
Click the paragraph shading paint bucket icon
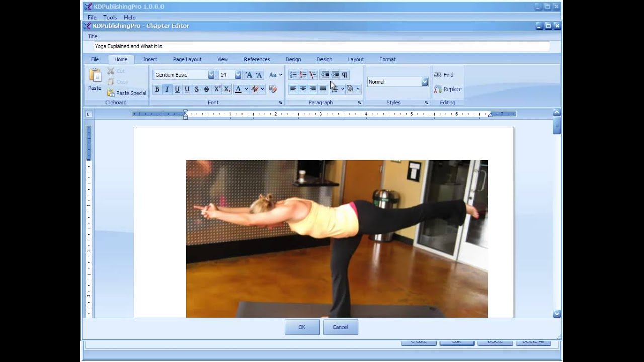pos(350,89)
